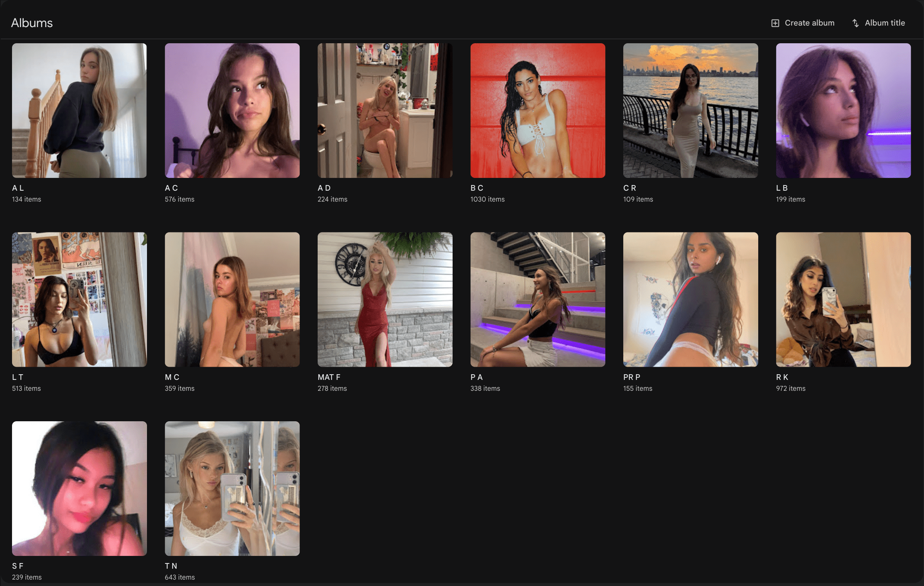Open the C R album cover
Viewport: 924px width, 586px height.
[690, 111]
